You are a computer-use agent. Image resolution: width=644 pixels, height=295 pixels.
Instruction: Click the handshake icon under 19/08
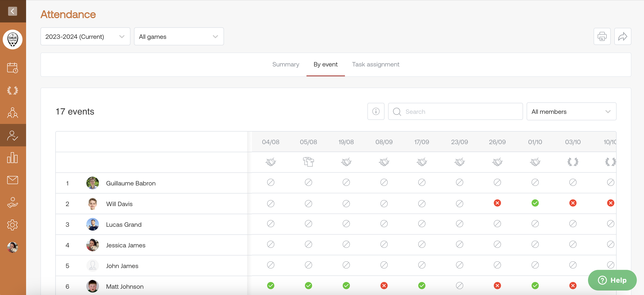click(346, 162)
